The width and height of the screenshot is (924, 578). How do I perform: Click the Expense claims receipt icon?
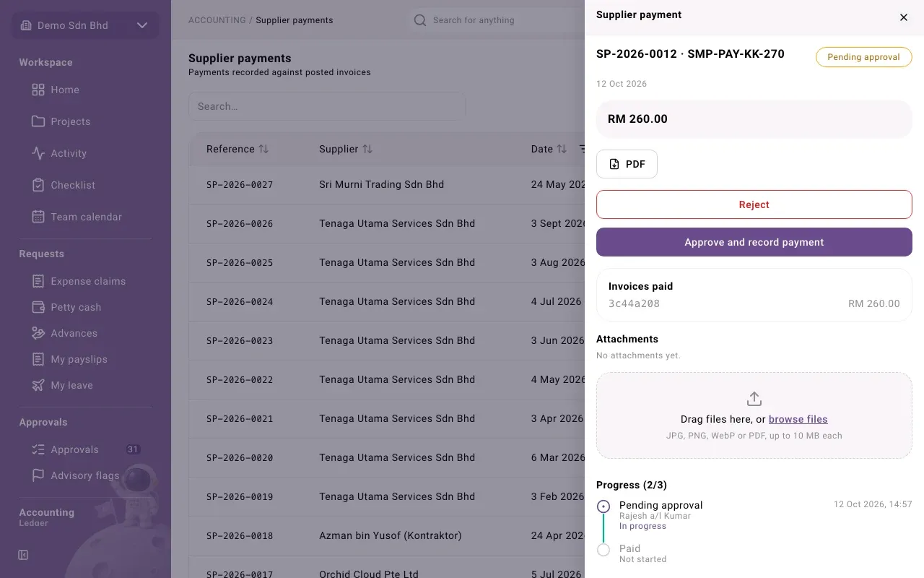click(38, 281)
